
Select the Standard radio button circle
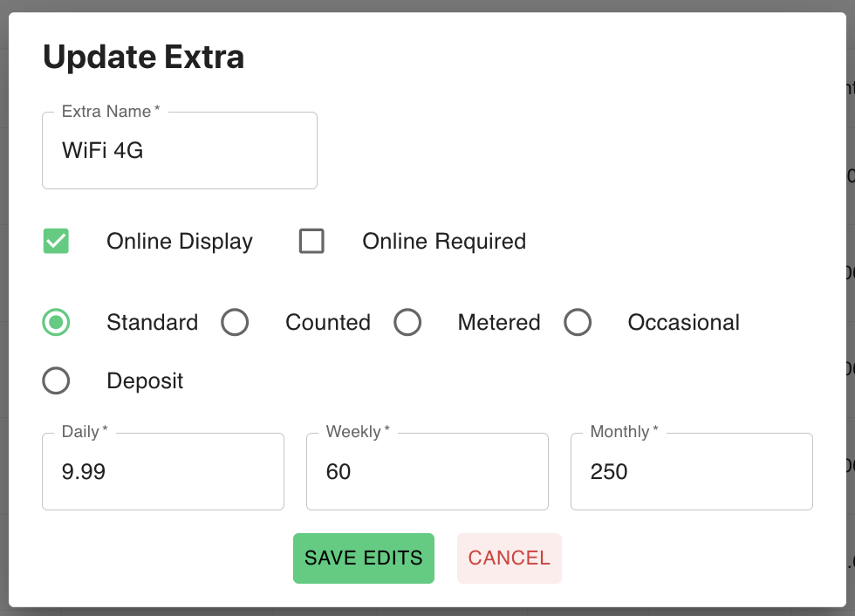[56, 323]
